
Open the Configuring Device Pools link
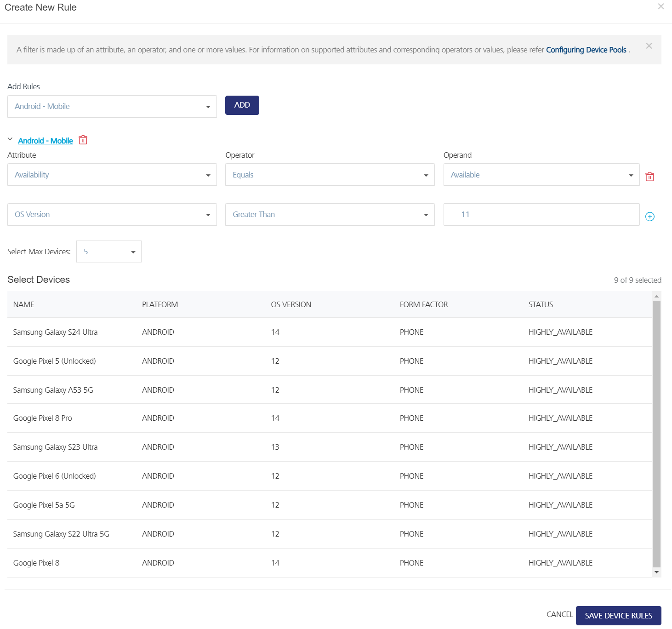tap(586, 50)
